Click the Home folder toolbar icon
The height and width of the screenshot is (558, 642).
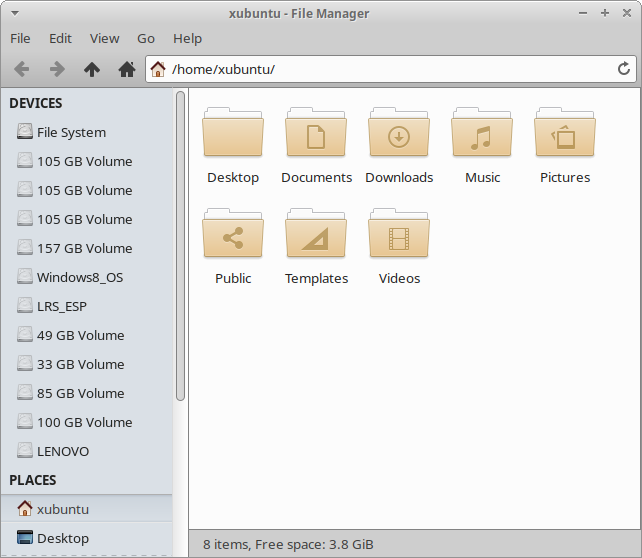(x=127, y=69)
